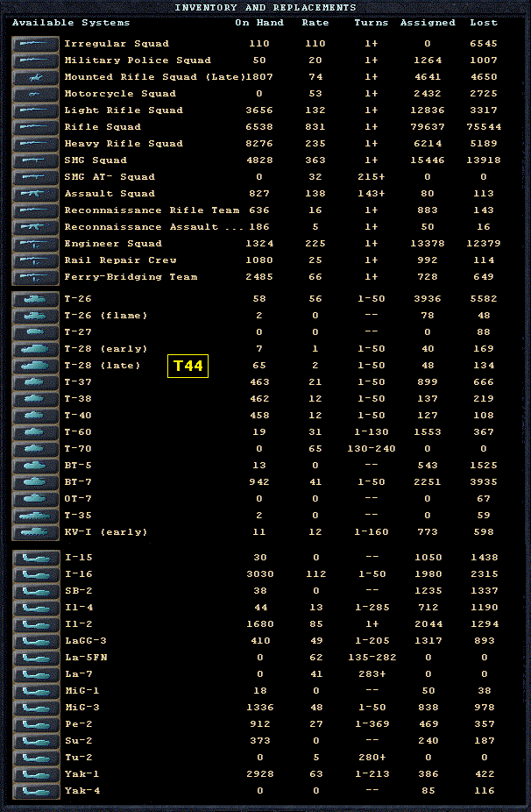The height and width of the screenshot is (812, 531).
Task: Click the Yak-1 aircraft icon
Action: point(36,774)
